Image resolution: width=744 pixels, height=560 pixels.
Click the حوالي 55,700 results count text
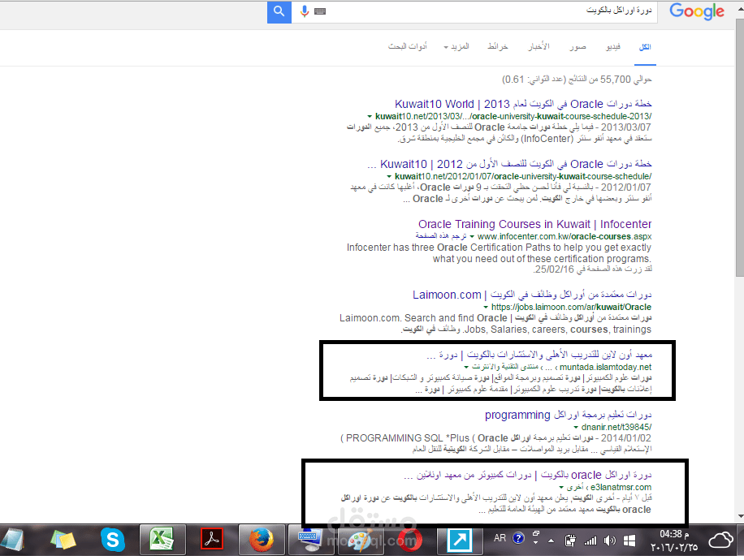pos(577,80)
